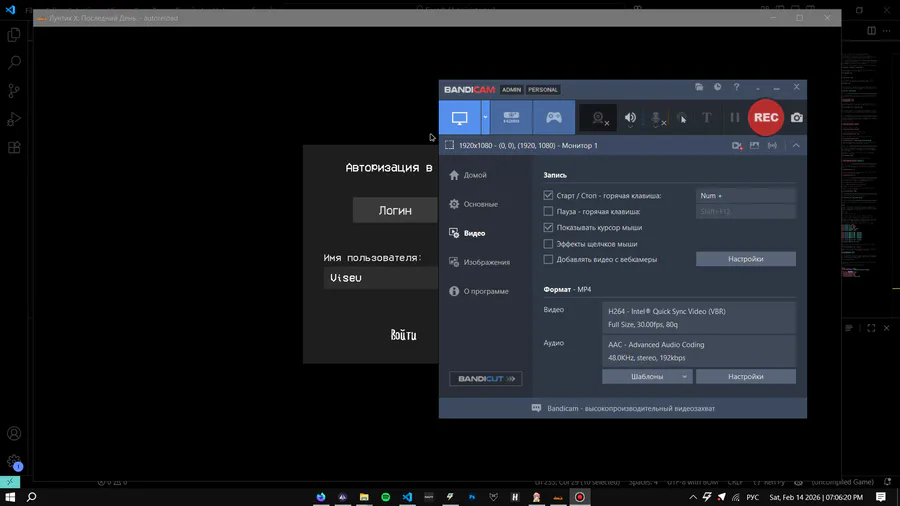The height and width of the screenshot is (506, 900).
Task: Open Настройки button in Запись section
Action: pos(746,259)
